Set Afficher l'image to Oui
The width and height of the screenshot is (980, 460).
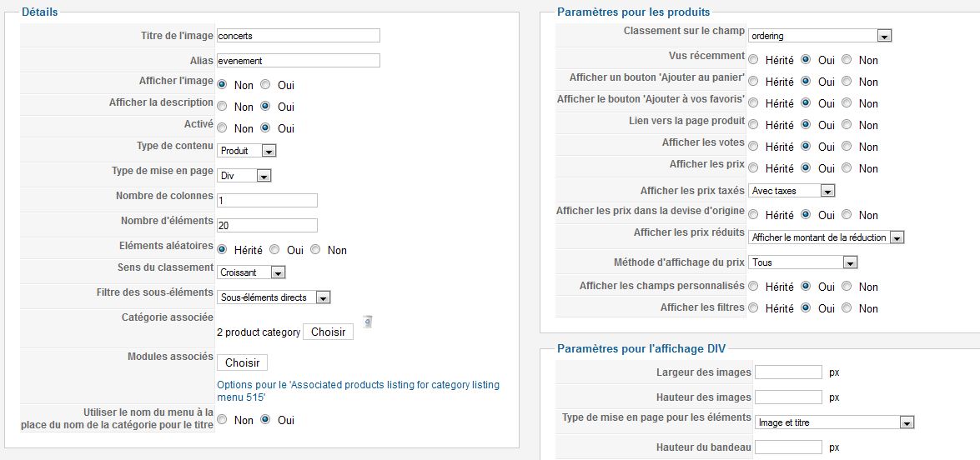coord(265,85)
